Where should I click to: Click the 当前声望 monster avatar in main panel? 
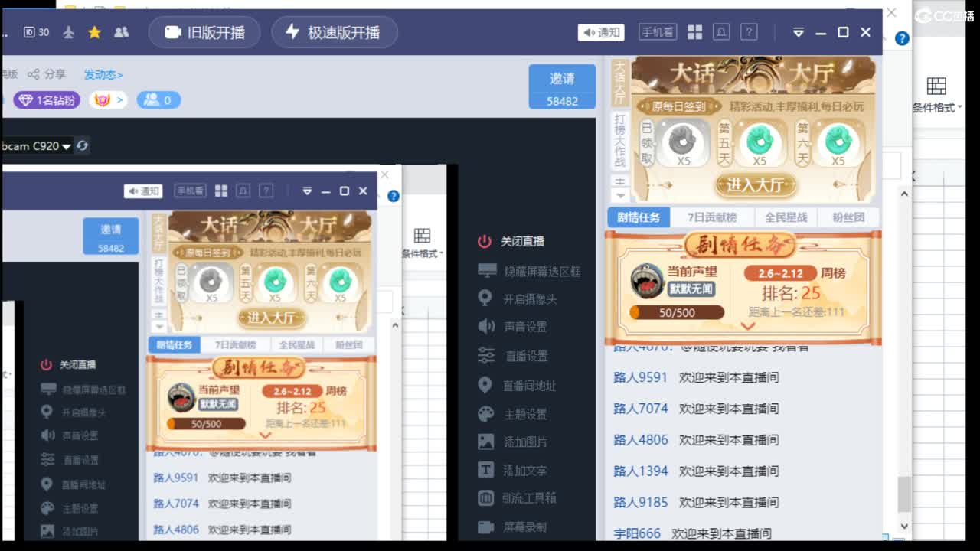pyautogui.click(x=647, y=281)
